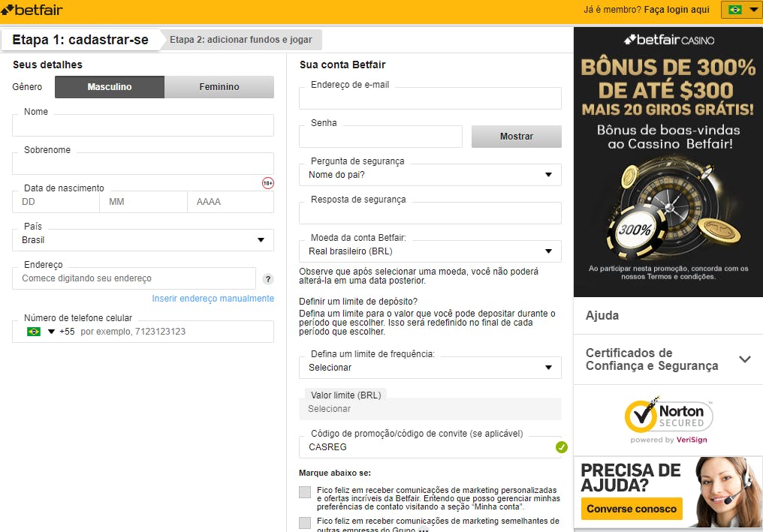
Task: Check the Group companies marketing checkbox
Action: pyautogui.click(x=304, y=523)
